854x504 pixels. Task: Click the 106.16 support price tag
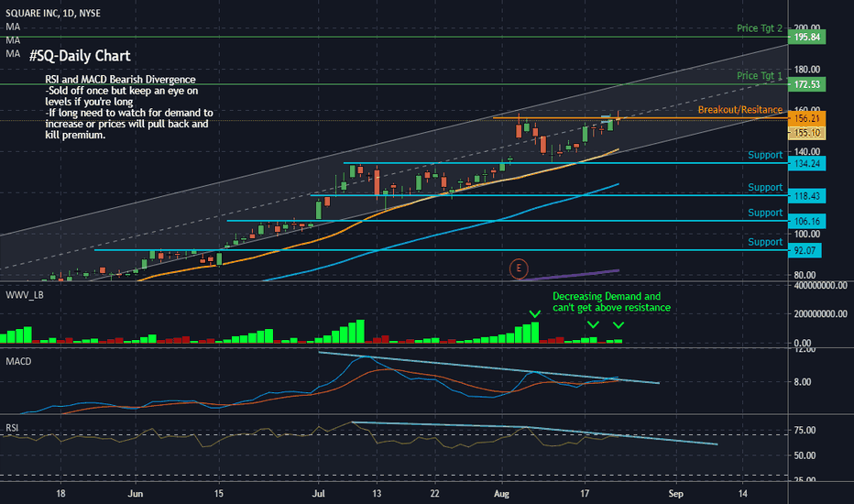click(x=807, y=221)
